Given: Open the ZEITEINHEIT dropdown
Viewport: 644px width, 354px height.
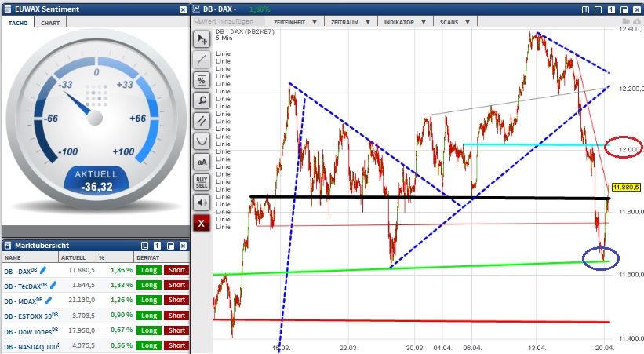Looking at the screenshot, I should (295, 22).
